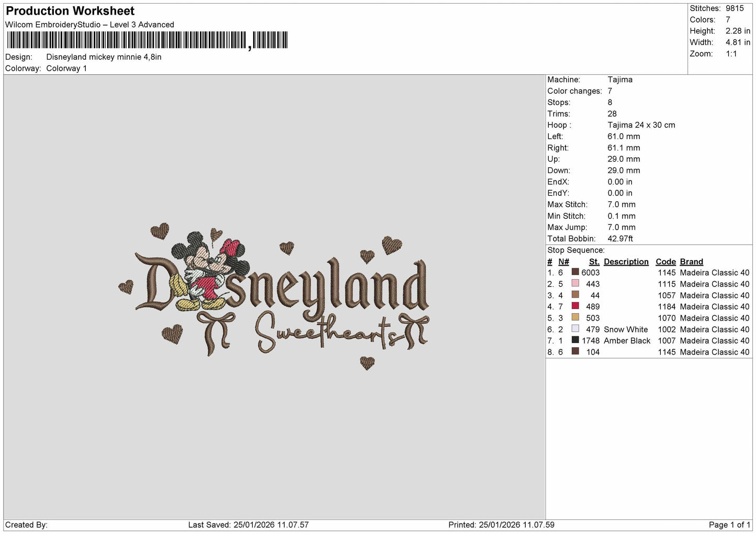Click the 'Amber Black' description text

(x=627, y=340)
